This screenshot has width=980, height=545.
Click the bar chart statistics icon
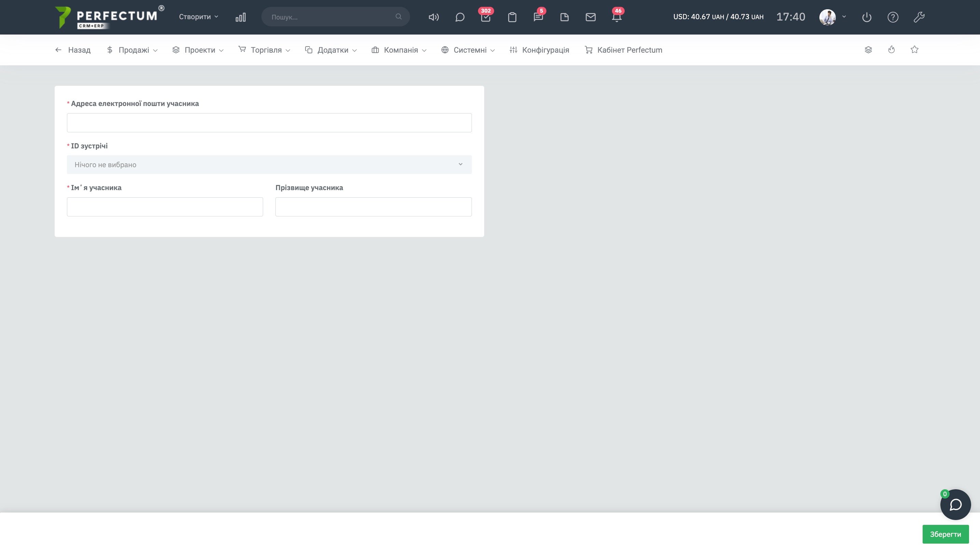click(x=241, y=17)
